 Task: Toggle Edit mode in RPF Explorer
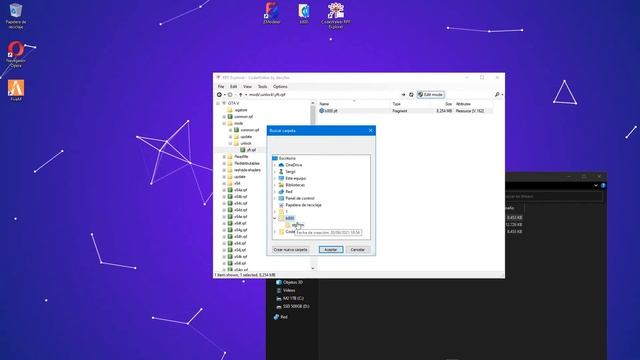pos(431,95)
